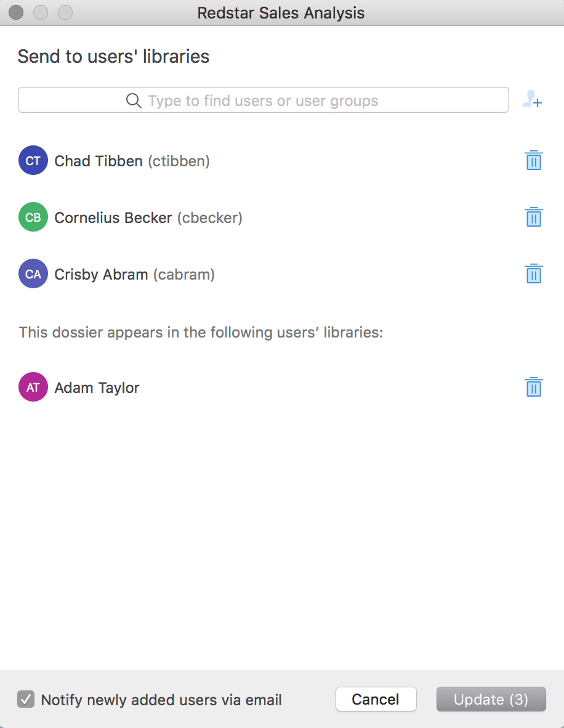Image resolution: width=564 pixels, height=728 pixels.
Task: Click the magenta AT avatar badge
Action: [33, 387]
